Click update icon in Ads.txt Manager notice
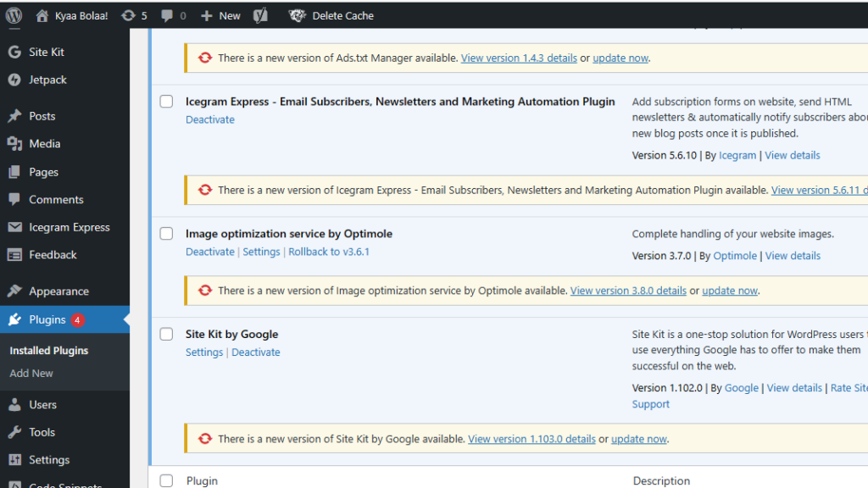Viewport: 868px width, 488px height. (205, 58)
